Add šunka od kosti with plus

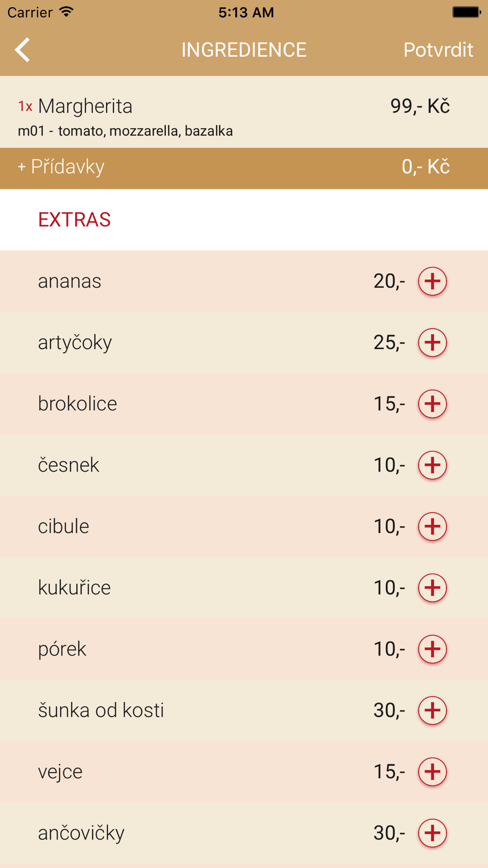432,710
